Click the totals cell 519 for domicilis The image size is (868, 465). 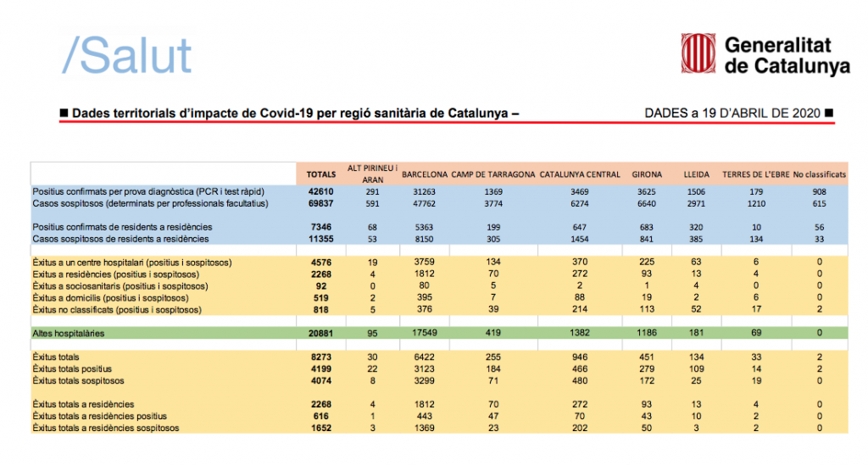(321, 298)
